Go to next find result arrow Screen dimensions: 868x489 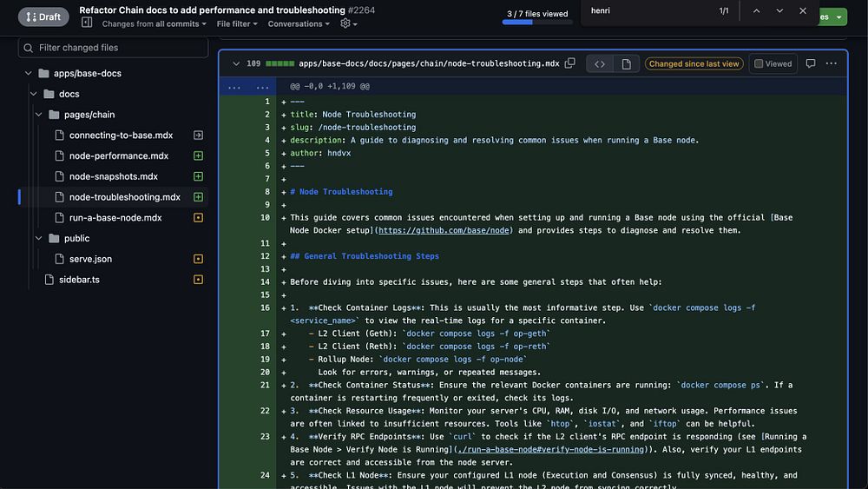tap(779, 10)
